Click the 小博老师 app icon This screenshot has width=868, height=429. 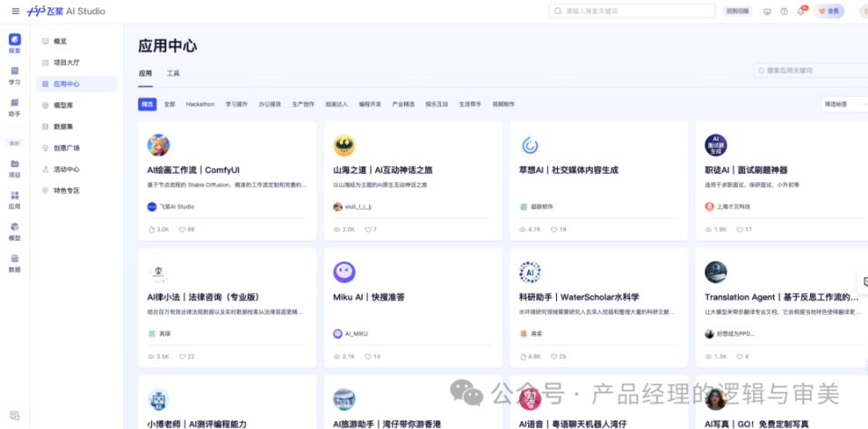point(158,399)
